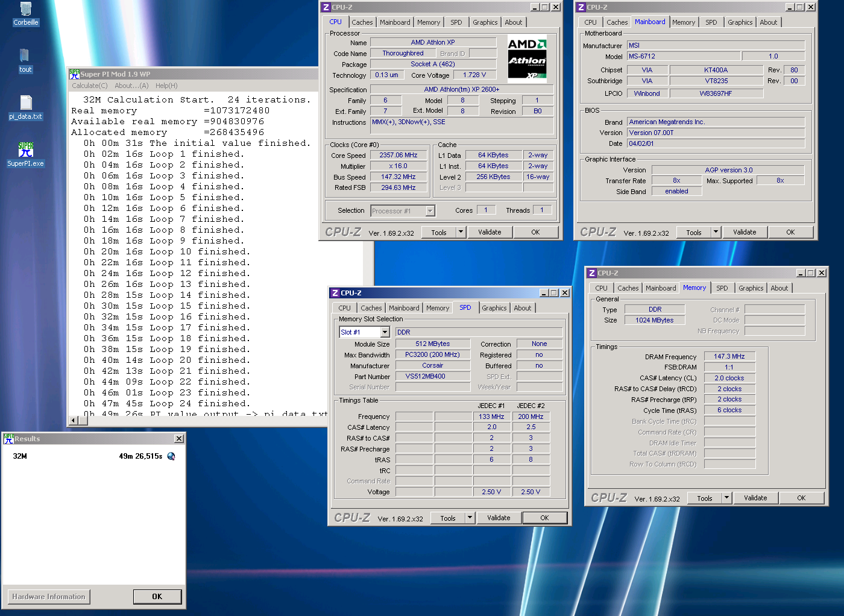Click Validate in Memory window
The width and height of the screenshot is (844, 616).
(x=755, y=498)
